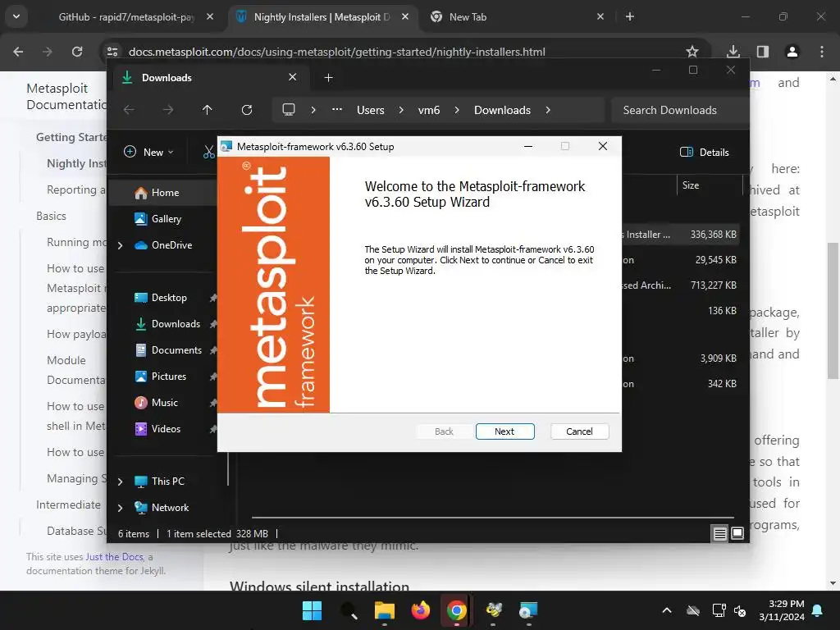840x630 pixels.
Task: Click the Cut scissors icon in Explorer toolbar
Action: 208,152
